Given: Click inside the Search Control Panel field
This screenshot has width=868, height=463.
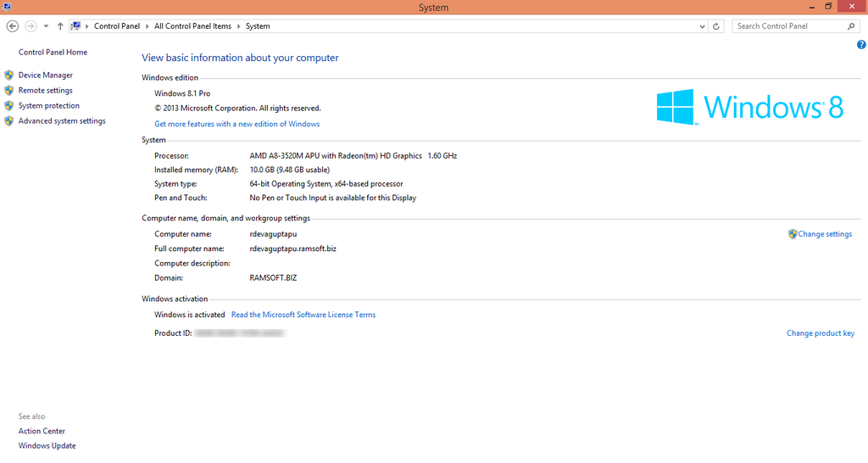Looking at the screenshot, I should point(788,26).
